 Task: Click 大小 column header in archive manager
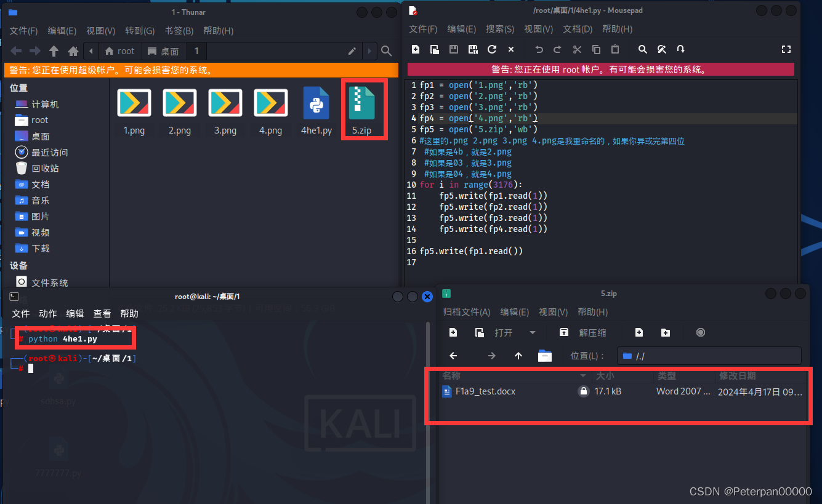[622, 376]
